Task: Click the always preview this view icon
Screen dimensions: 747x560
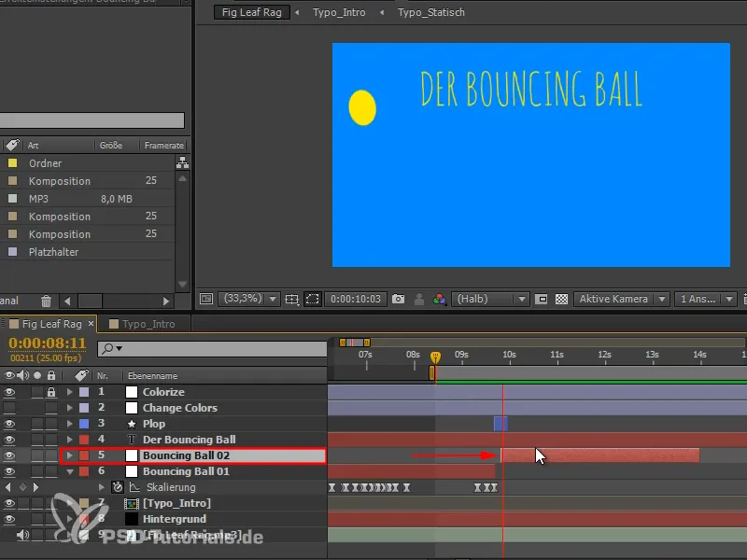Action: point(206,299)
